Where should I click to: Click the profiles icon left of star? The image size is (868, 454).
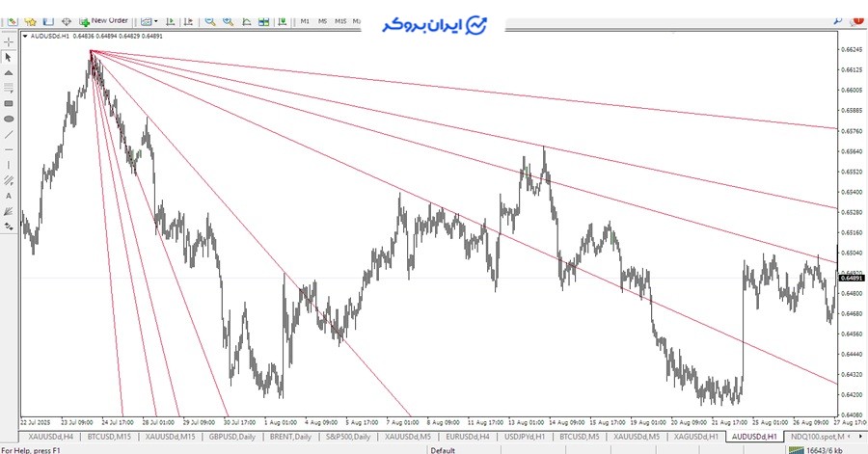point(13,21)
